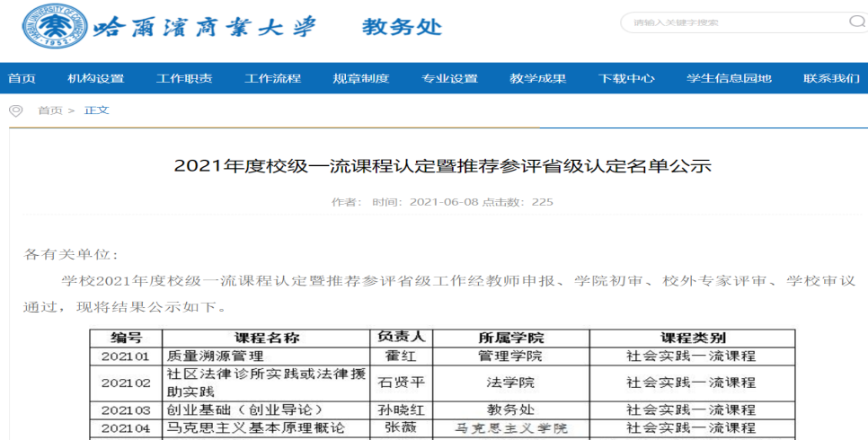Click the 正文 breadcrumb text
Screen dimensions: 868x440
pyautogui.click(x=96, y=110)
